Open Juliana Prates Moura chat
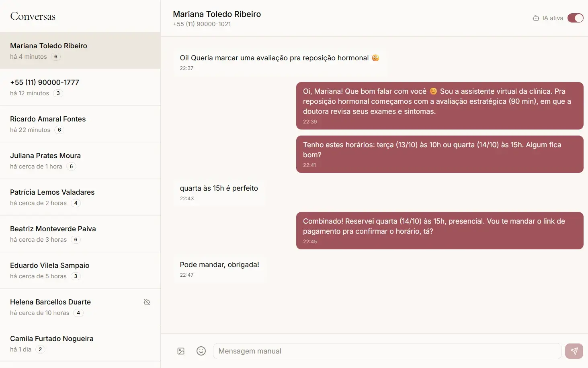 pos(80,160)
